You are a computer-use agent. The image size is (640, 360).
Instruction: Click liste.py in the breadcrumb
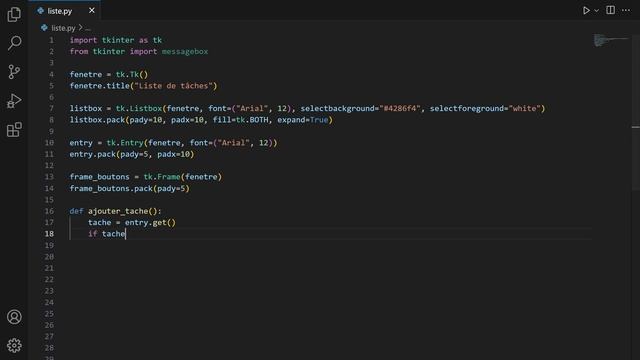click(63, 28)
